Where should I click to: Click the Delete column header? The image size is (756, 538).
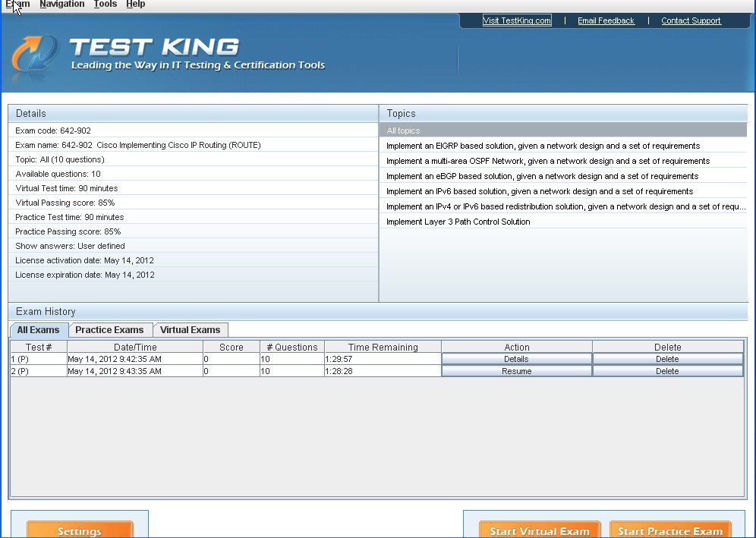click(x=668, y=347)
